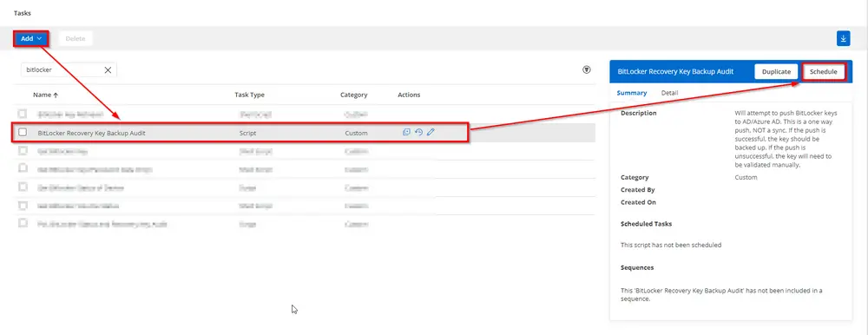Select the BitLocker Recovery Key Backup Audit row name
Screen dimensions: 868x335
(x=92, y=133)
